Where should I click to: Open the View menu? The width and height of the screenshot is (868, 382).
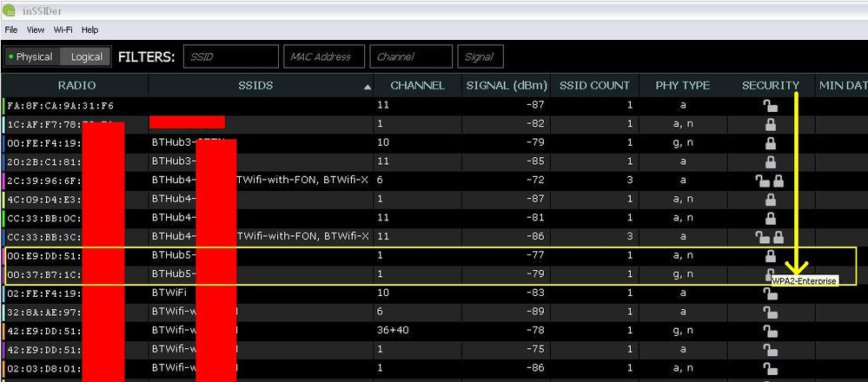pyautogui.click(x=36, y=30)
